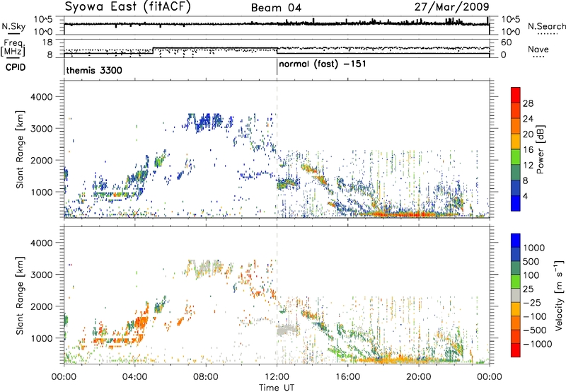Click the "28" value on power colorbar

528,103
